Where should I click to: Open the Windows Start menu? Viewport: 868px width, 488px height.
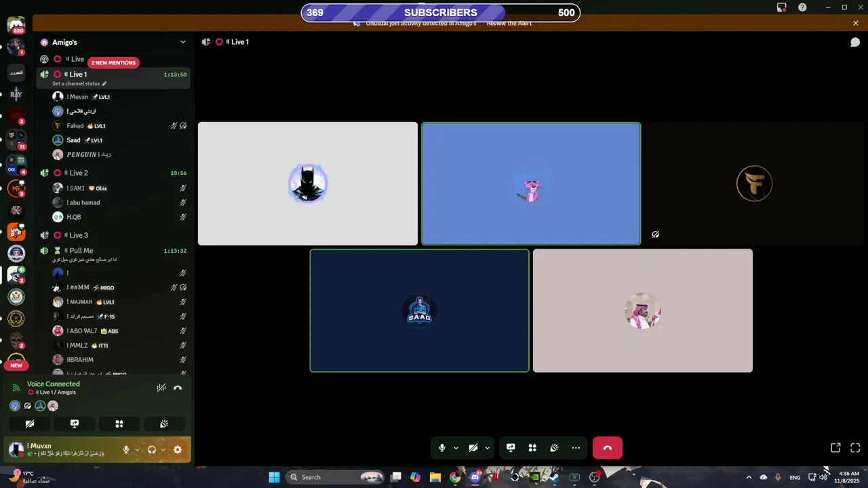(x=274, y=477)
